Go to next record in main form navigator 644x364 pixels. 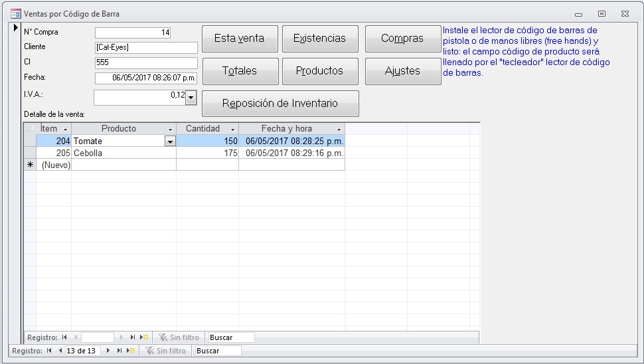click(x=108, y=351)
